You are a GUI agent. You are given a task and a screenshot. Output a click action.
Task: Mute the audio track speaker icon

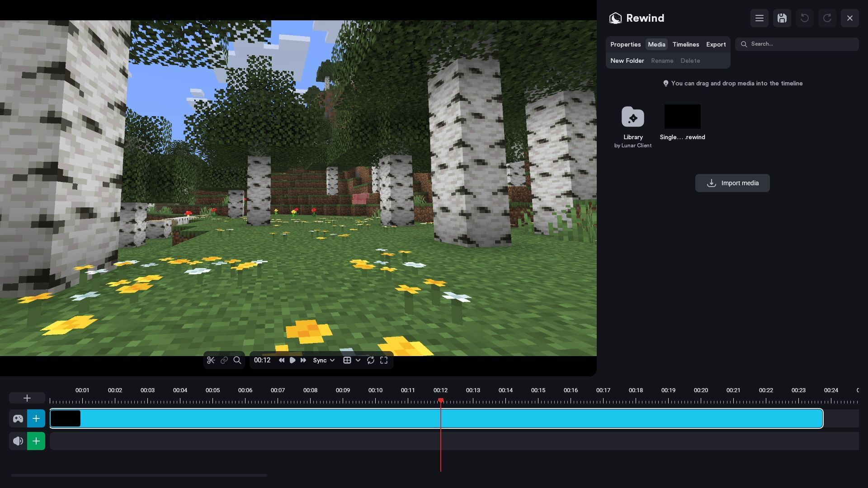point(18,441)
